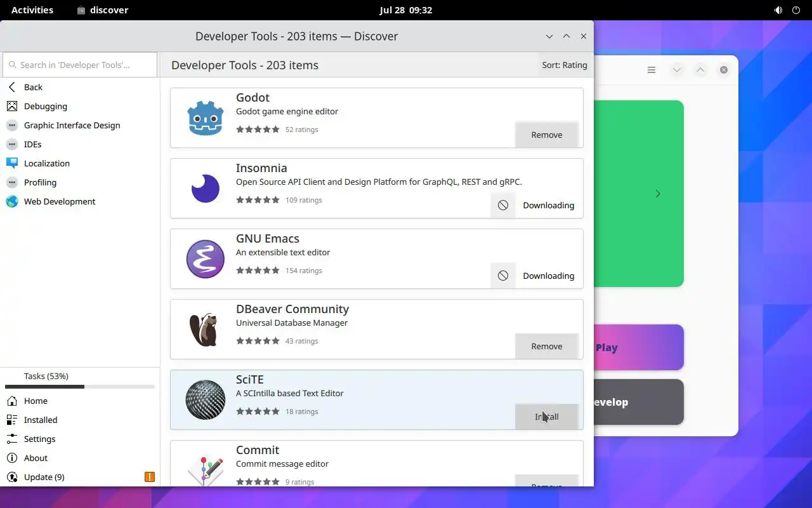Click the Graphic Interface Design icon
Image resolution: width=812 pixels, height=508 pixels.
(12, 125)
